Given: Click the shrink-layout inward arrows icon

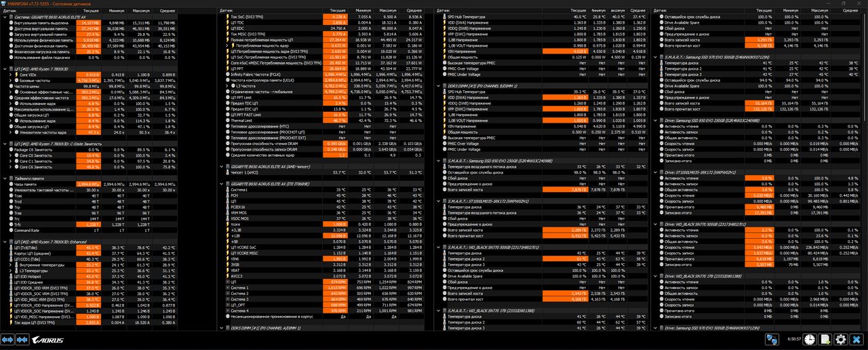Looking at the screenshot, I should tap(22, 340).
